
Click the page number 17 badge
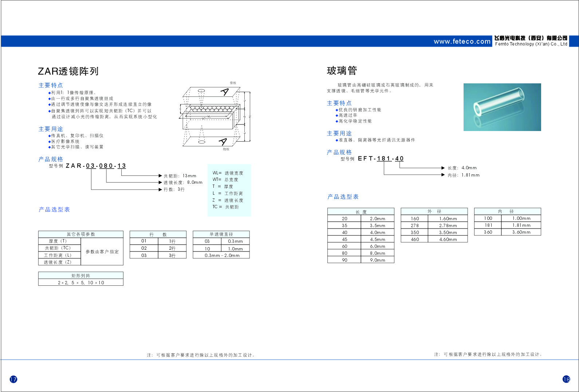[x=13, y=379]
